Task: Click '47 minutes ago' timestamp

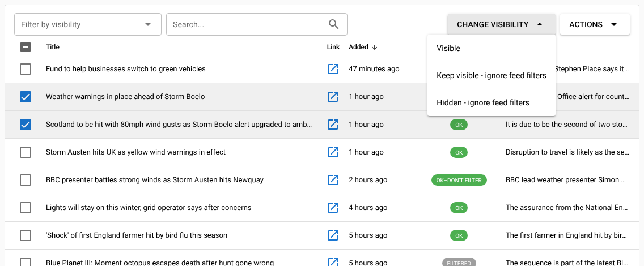Action: [x=374, y=69]
